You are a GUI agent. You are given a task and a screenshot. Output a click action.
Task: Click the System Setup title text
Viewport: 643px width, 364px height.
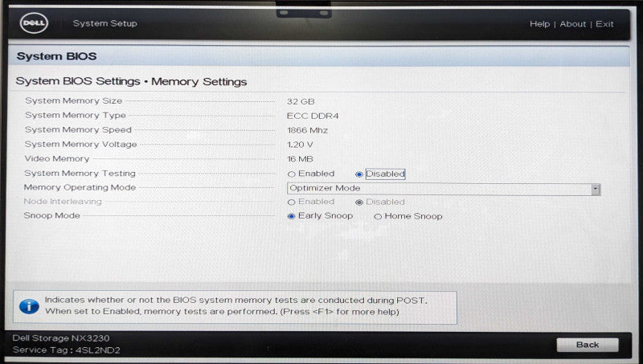pyautogui.click(x=105, y=23)
